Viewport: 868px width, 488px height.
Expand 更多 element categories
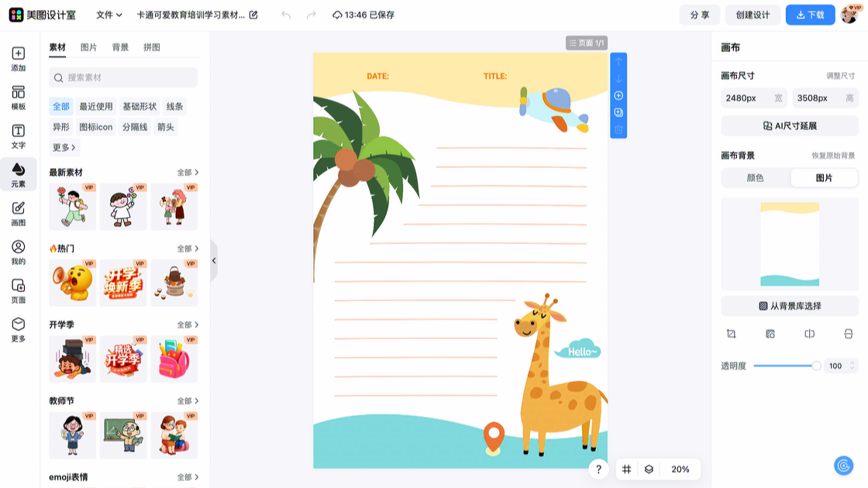click(64, 147)
